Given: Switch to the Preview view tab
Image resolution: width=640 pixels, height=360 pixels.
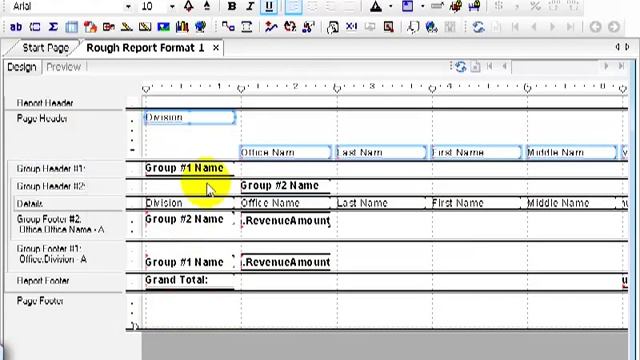Looking at the screenshot, I should coord(63,67).
